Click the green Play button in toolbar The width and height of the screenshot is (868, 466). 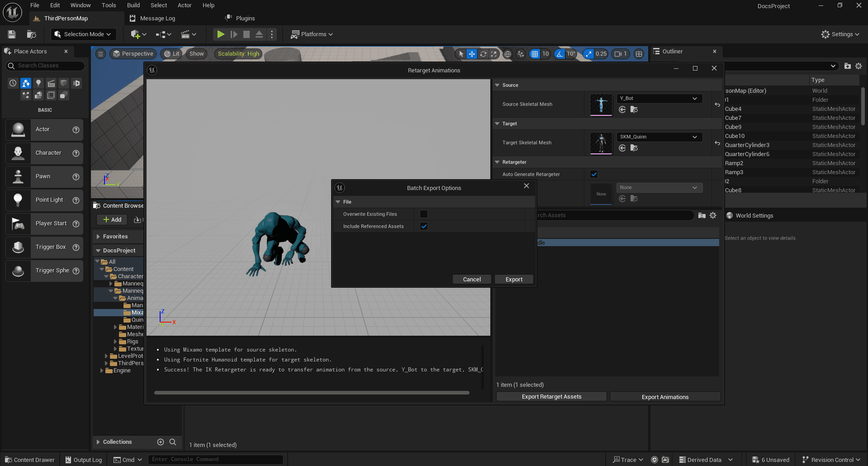click(220, 34)
